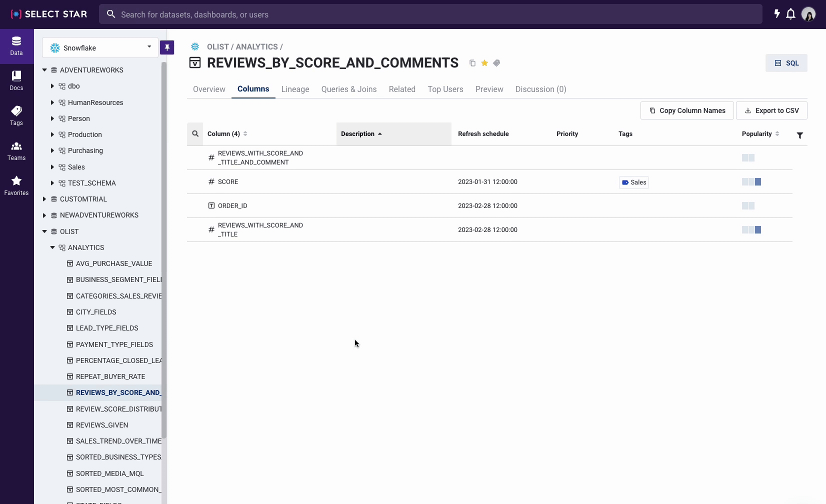Toggle the favorite star on table title

click(484, 63)
